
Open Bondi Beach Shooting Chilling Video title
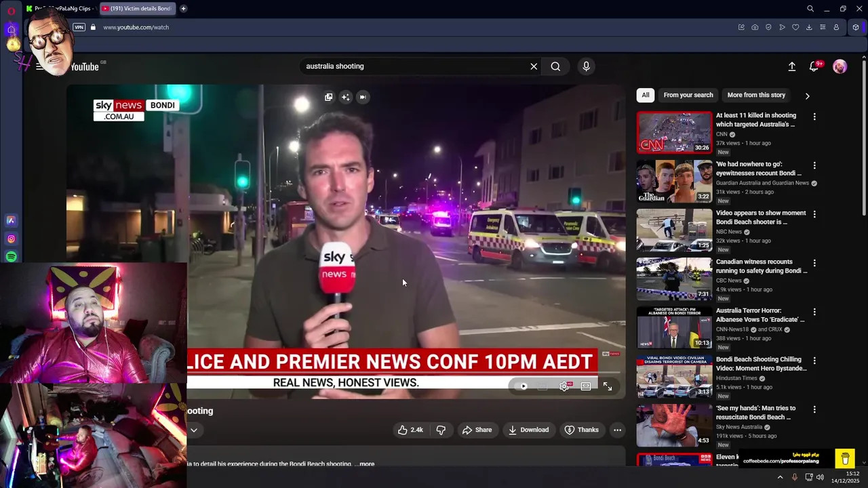click(x=762, y=364)
